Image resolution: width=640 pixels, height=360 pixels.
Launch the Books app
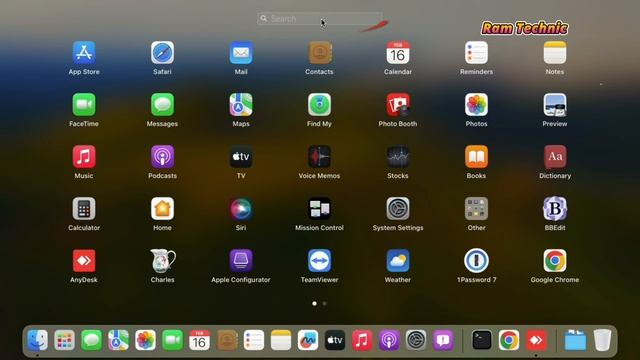point(476,157)
